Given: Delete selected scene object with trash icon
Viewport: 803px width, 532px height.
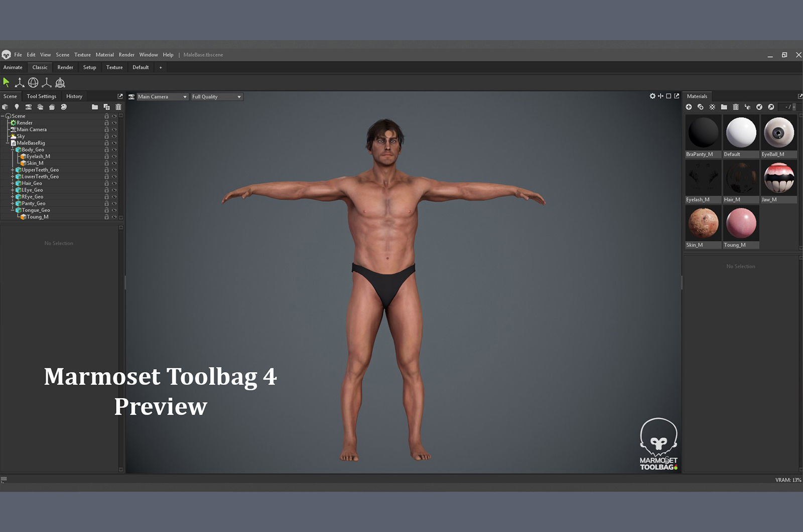Looking at the screenshot, I should (x=118, y=107).
